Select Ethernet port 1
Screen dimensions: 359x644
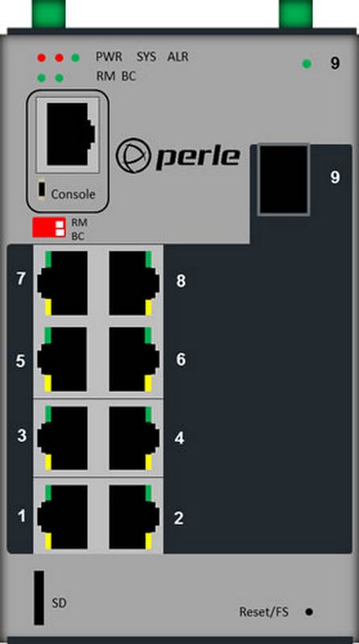click(x=63, y=517)
